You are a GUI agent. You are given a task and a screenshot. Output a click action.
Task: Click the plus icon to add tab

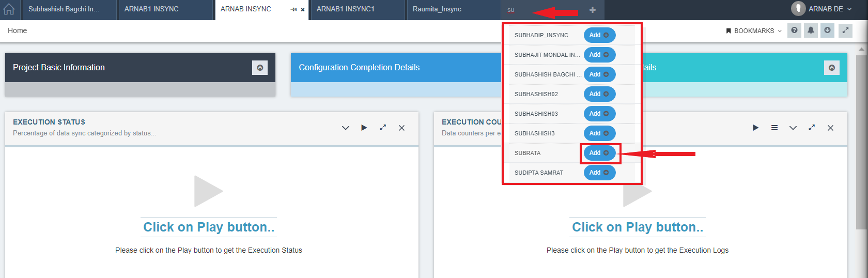pyautogui.click(x=593, y=10)
